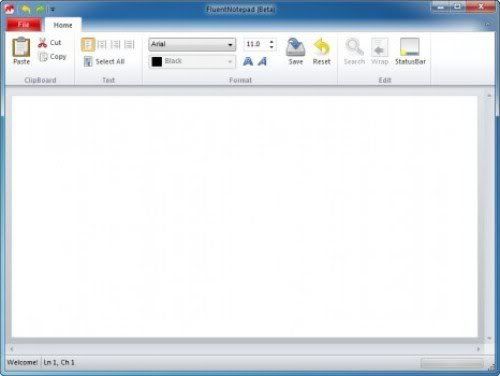The height and width of the screenshot is (376, 500).
Task: Close the FluentNotepad window
Action: point(481,6)
